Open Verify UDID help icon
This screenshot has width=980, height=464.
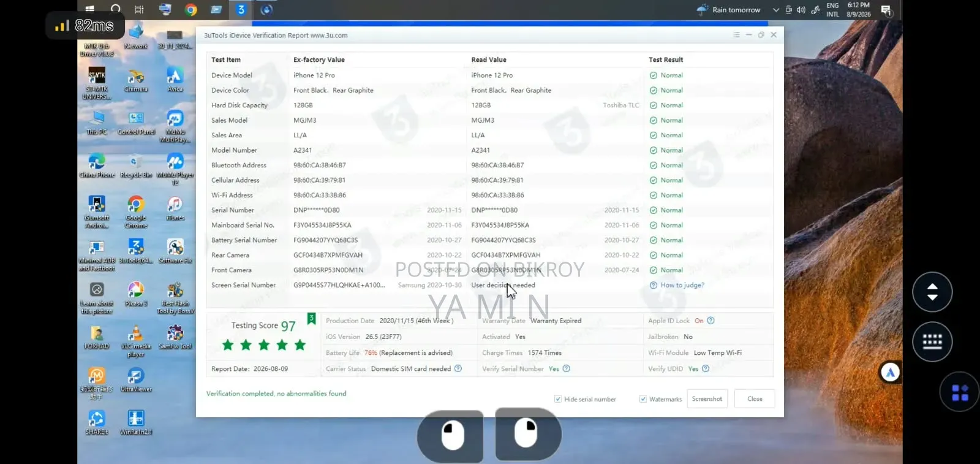pyautogui.click(x=706, y=368)
